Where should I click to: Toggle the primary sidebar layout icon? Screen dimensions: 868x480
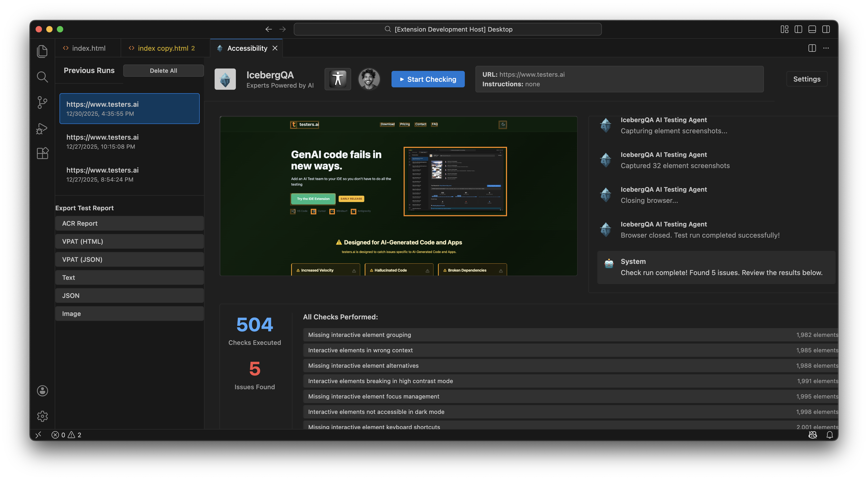(x=798, y=29)
